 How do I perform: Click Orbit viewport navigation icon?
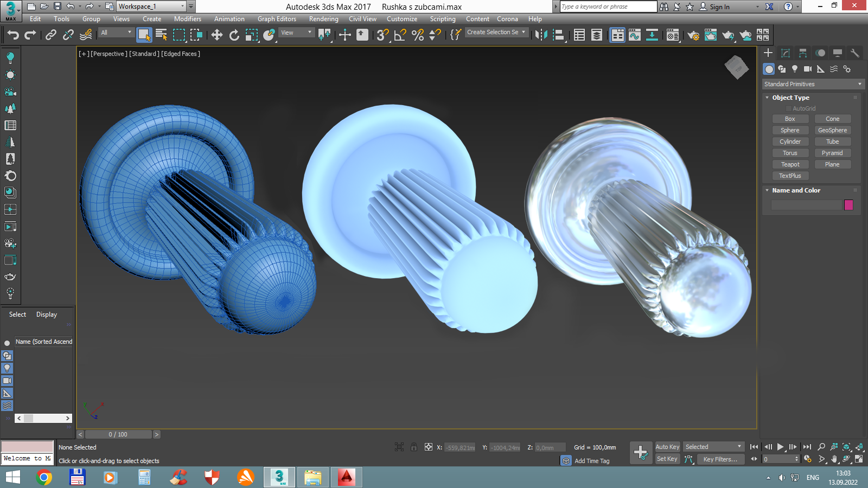846,459
